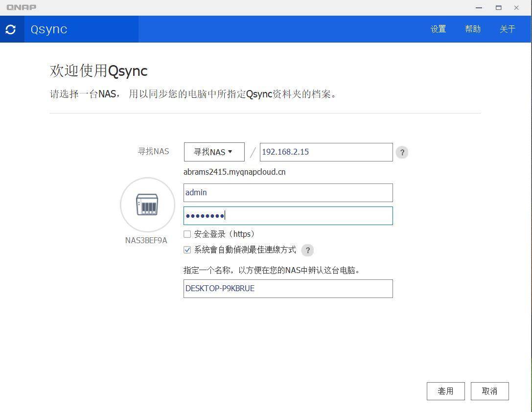The image size is (532, 412).
Task: Open the 帮助 help menu
Action: coord(473,29)
